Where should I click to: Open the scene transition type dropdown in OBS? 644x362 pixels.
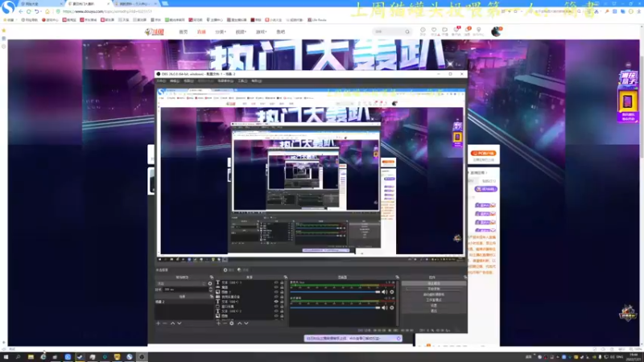tap(181, 284)
